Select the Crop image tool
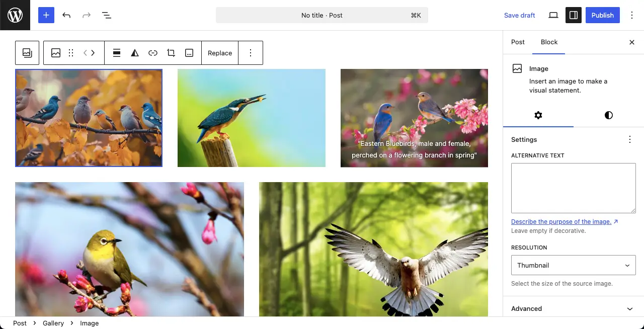 click(x=171, y=53)
